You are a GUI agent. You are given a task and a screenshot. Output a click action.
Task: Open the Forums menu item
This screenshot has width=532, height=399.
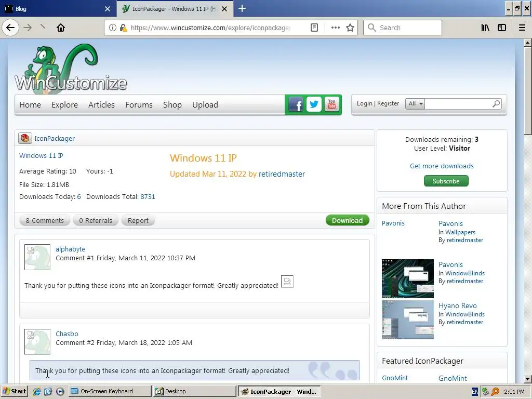pos(139,104)
